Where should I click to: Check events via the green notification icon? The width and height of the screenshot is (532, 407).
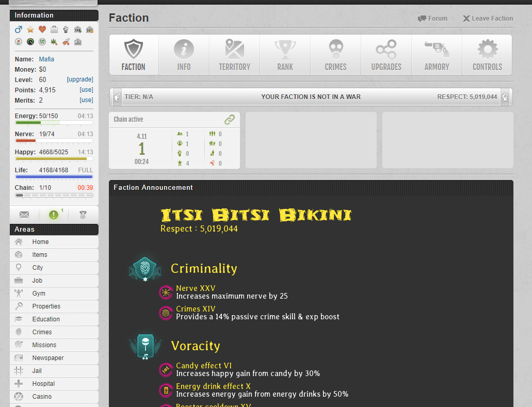[54, 215]
